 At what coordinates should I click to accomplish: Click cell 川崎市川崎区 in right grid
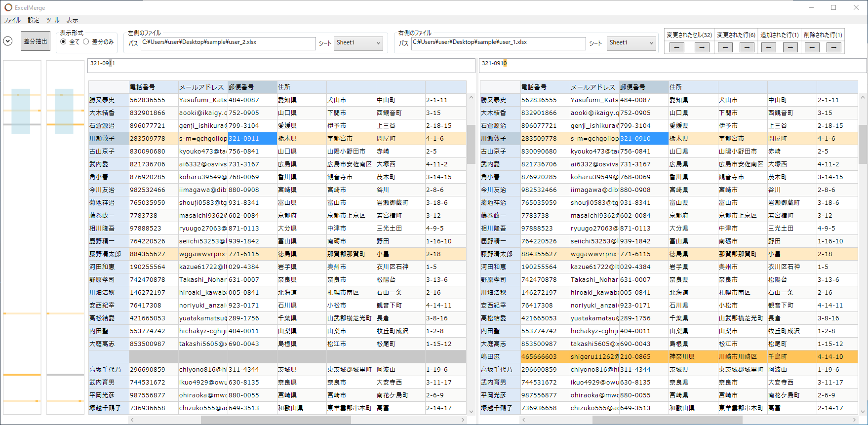(x=743, y=357)
